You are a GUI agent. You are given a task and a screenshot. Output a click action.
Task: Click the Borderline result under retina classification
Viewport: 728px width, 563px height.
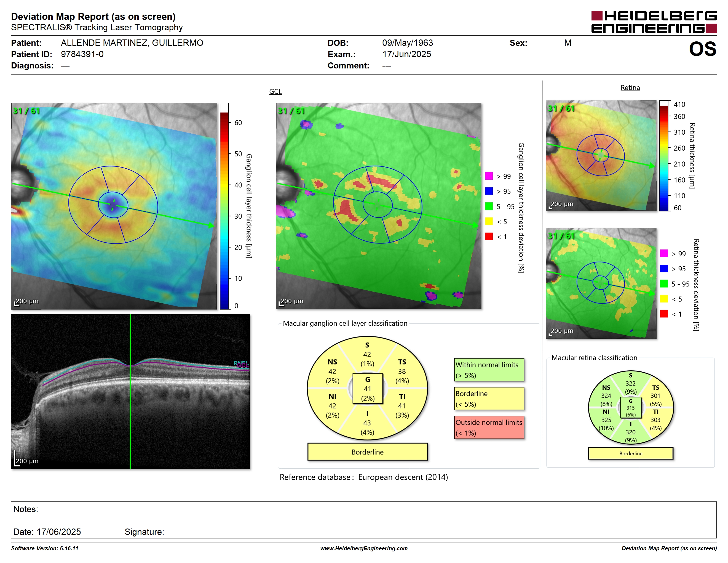(631, 454)
